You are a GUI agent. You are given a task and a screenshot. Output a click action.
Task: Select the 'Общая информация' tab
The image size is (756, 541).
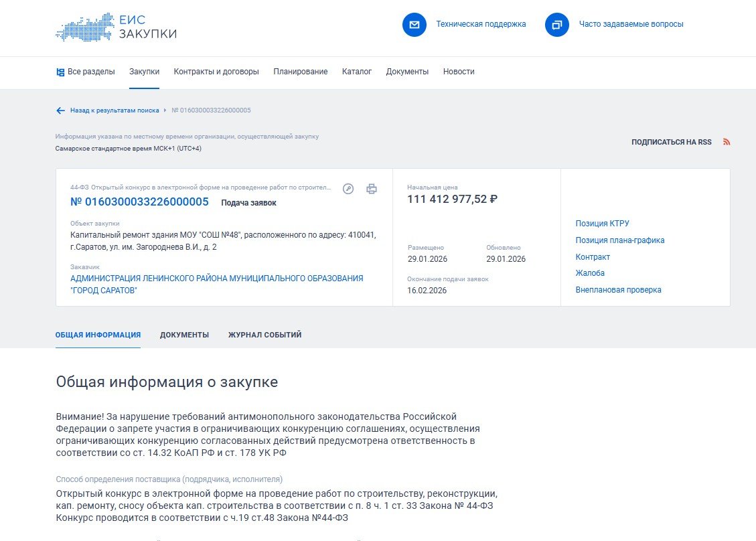click(x=98, y=335)
